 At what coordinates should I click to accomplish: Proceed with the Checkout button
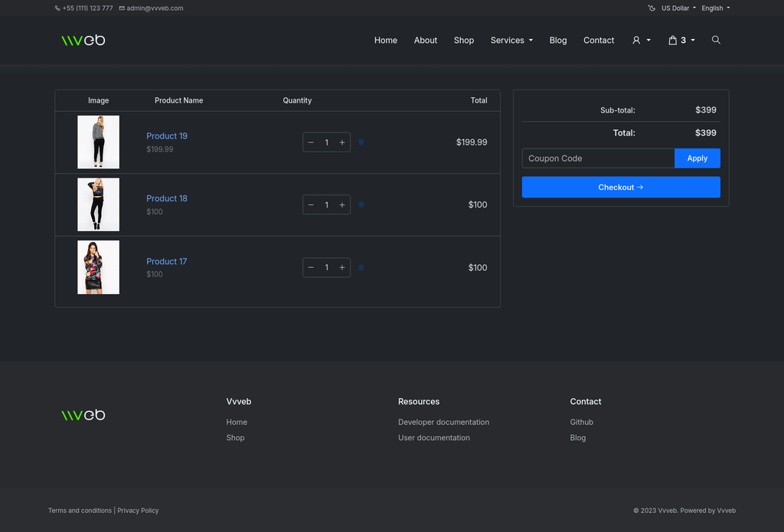click(621, 187)
